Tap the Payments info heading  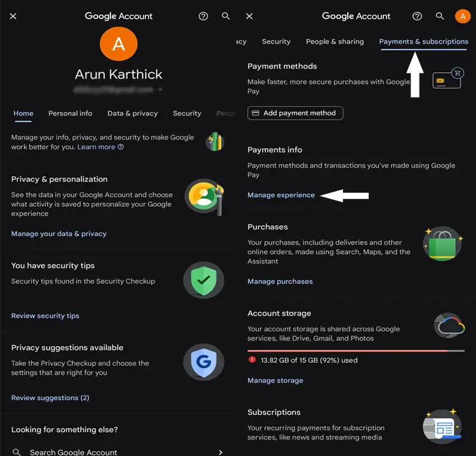(x=275, y=150)
